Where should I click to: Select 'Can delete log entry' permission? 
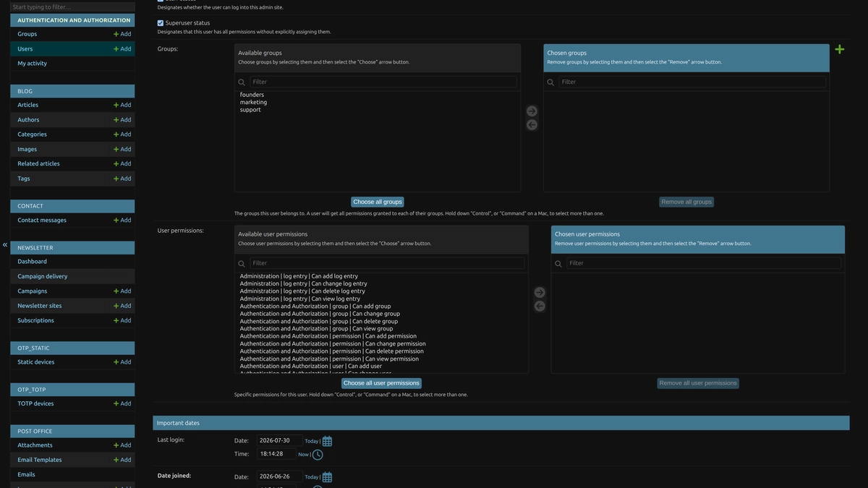[x=302, y=291]
